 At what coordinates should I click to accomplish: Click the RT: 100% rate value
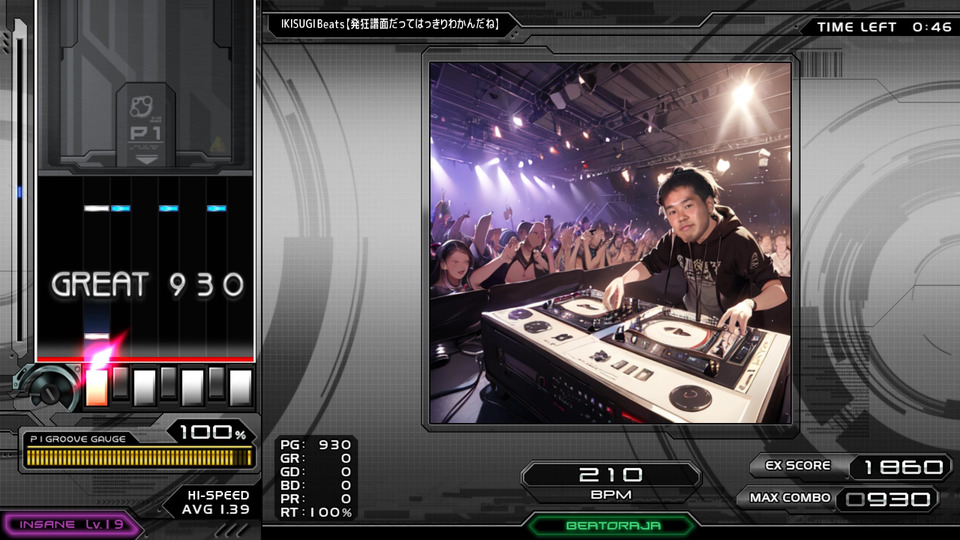[x=316, y=512]
